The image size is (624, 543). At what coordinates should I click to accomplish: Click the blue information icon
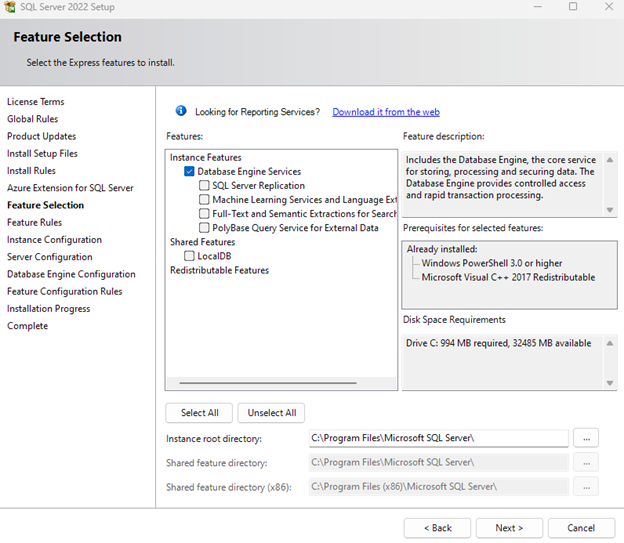coord(181,111)
